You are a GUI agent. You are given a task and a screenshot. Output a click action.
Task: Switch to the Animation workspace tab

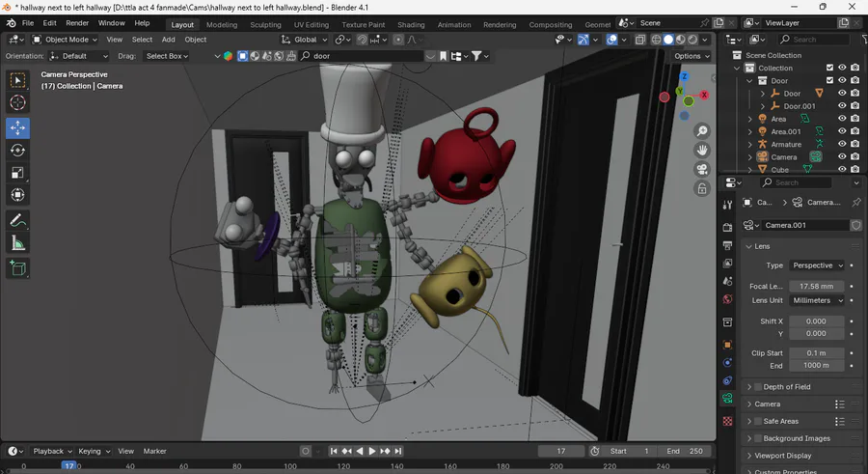454,24
